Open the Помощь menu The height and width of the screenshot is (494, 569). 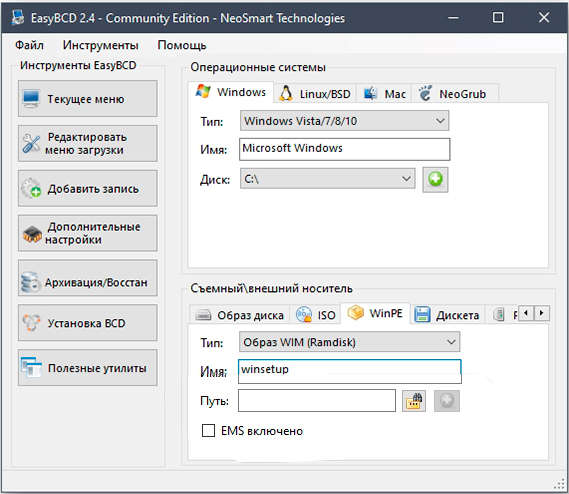pyautogui.click(x=182, y=45)
